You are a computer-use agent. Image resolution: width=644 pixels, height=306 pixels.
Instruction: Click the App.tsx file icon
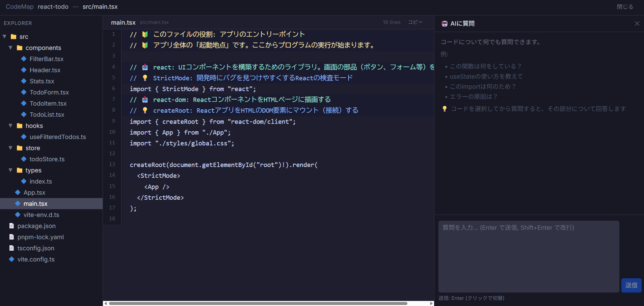(x=18, y=192)
